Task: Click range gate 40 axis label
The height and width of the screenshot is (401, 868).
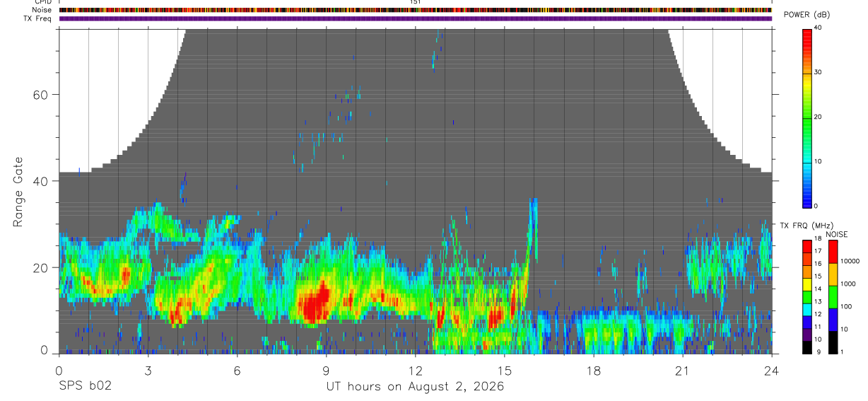Action: pos(40,181)
